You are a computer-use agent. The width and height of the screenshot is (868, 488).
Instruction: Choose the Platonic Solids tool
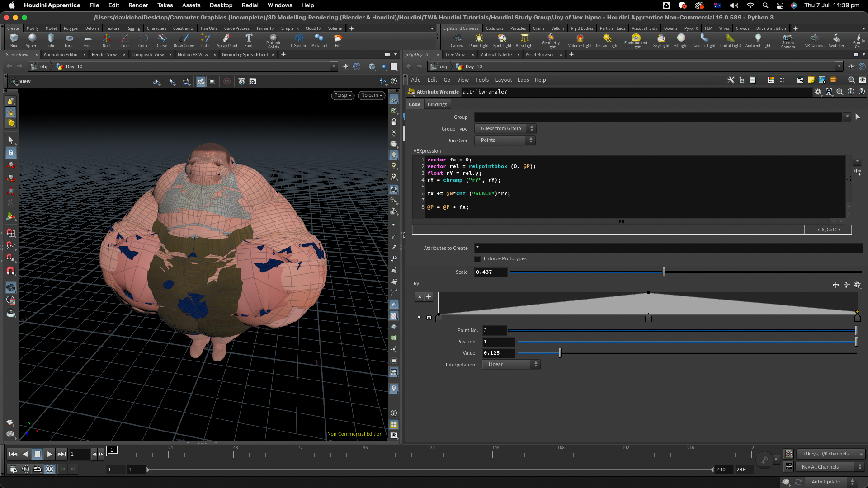[273, 40]
